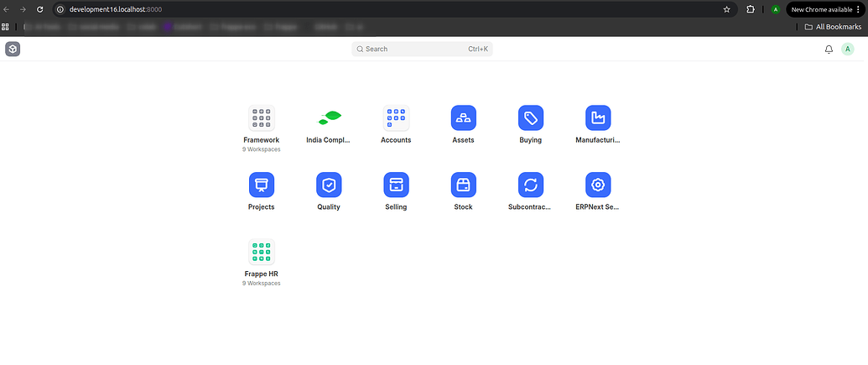Open Chrome extensions puzzle icon

751,9
